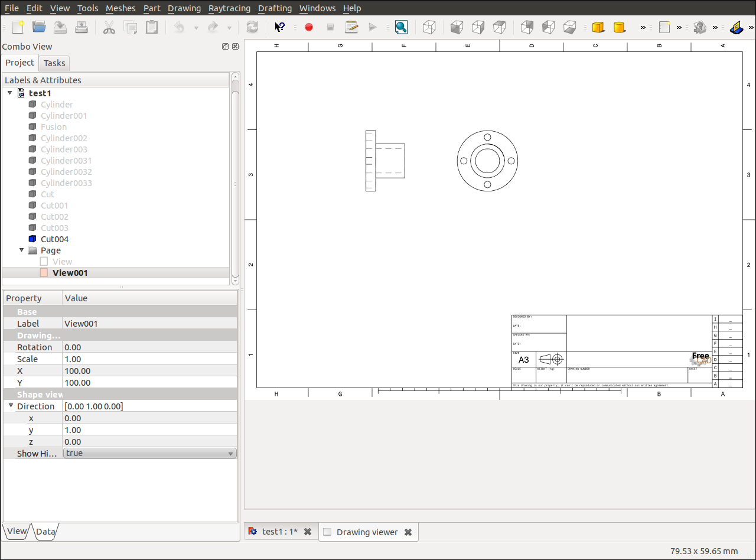Open a file with the folder icon

pos(39,27)
